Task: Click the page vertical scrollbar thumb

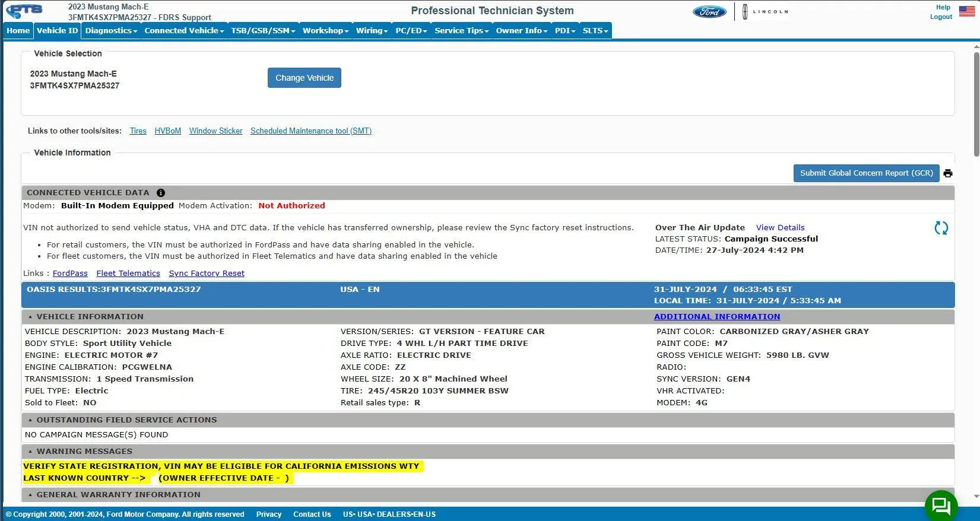Action: [976, 104]
